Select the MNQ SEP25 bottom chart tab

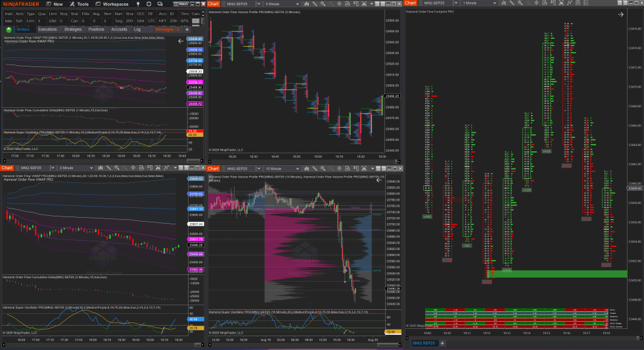423,343
